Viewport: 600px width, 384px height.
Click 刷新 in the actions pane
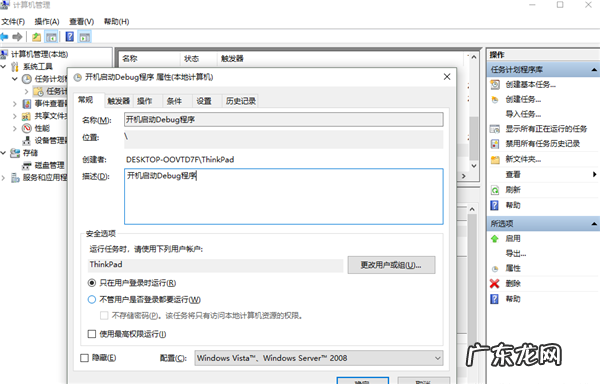(x=513, y=190)
